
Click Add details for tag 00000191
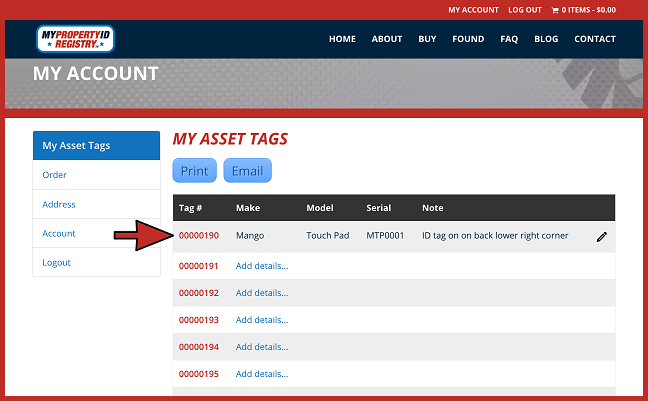coord(261,266)
